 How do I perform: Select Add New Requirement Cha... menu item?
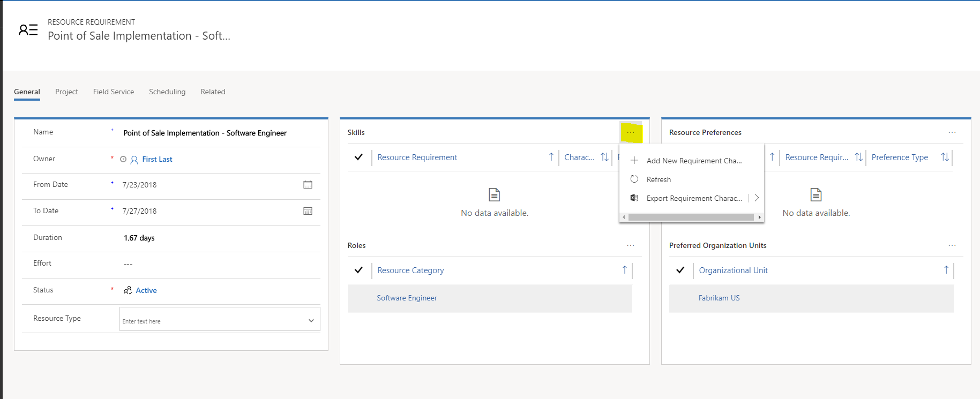(692, 161)
